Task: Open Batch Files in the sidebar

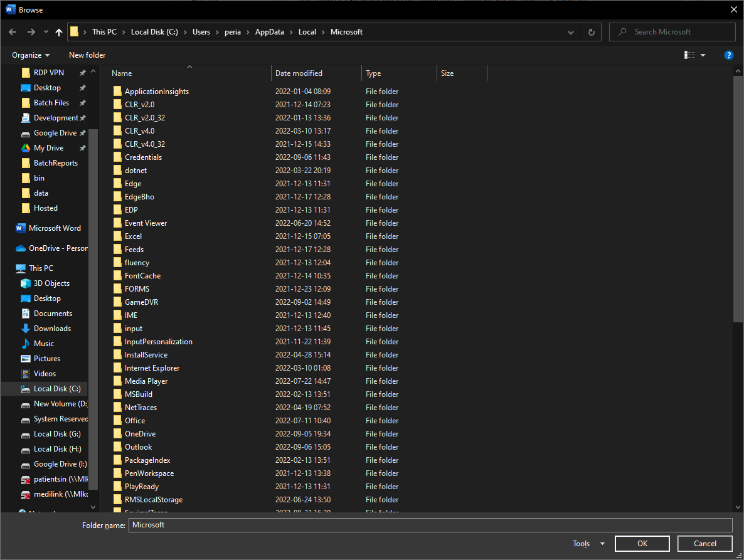Action: tap(51, 103)
